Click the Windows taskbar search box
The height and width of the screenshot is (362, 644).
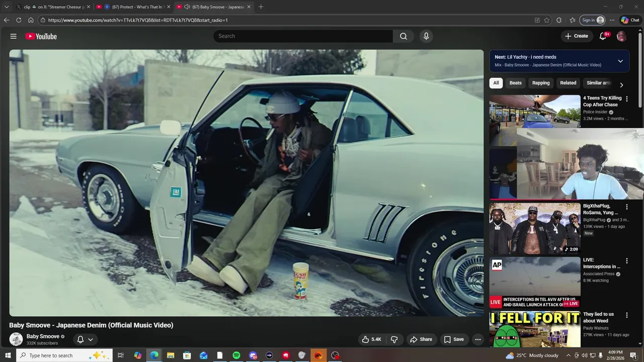click(x=63, y=355)
